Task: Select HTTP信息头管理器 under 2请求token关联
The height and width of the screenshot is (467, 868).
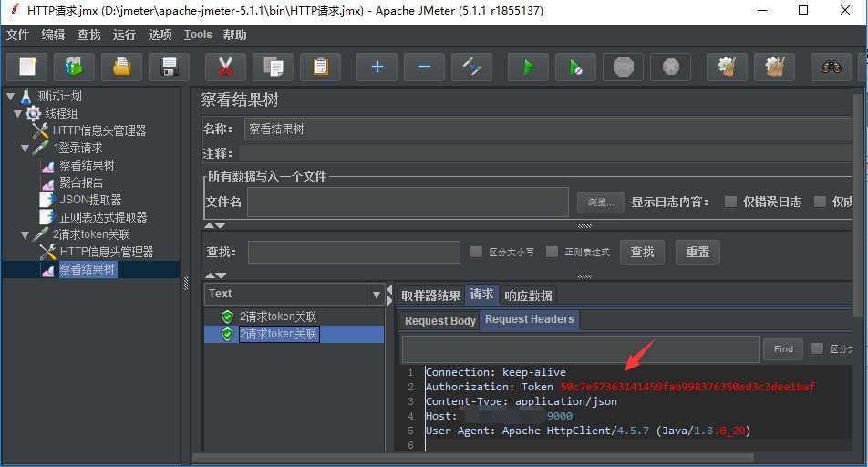Action: (x=97, y=252)
